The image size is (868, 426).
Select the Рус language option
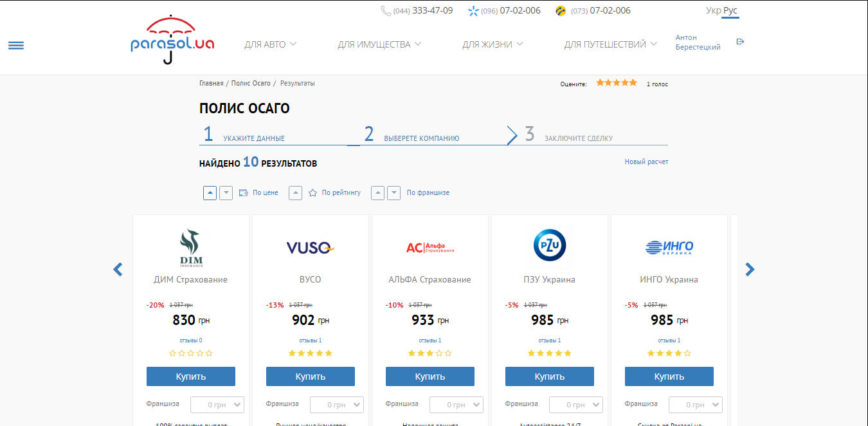click(730, 10)
